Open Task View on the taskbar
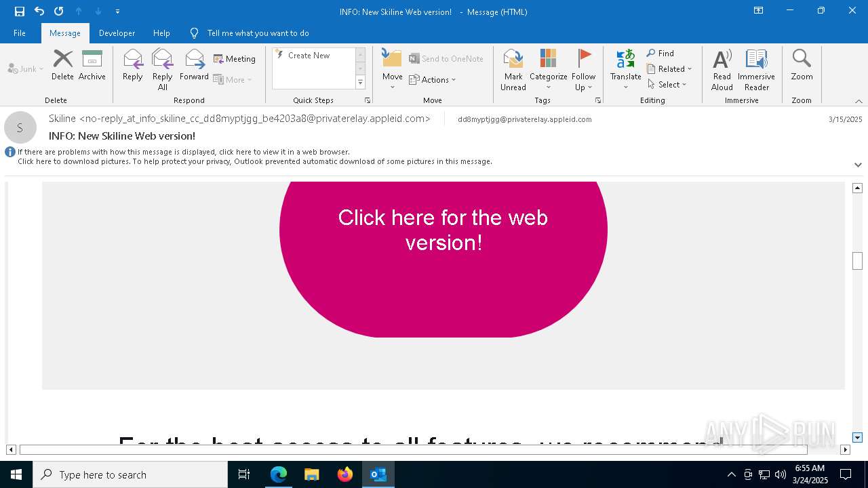The height and width of the screenshot is (488, 868). 244,474
